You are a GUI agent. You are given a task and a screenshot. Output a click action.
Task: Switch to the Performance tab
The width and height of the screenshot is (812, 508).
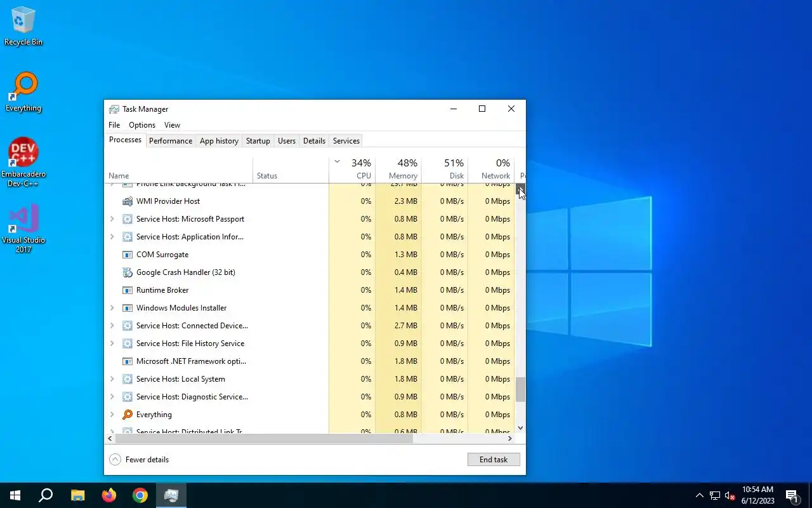(x=171, y=141)
